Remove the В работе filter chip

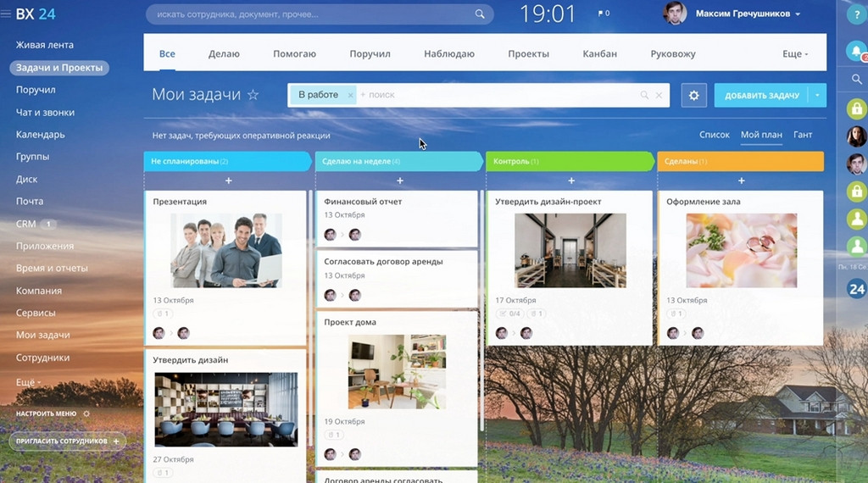[350, 95]
